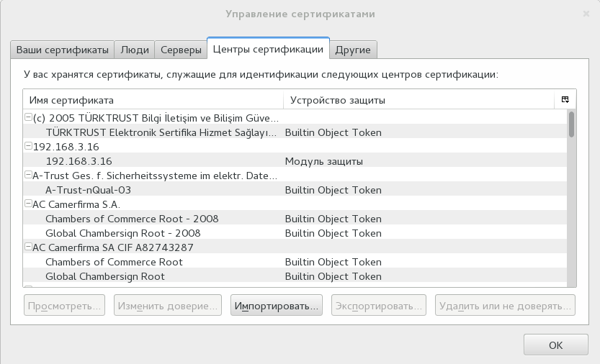The image size is (600, 364).
Task: Open the Серверы tab
Action: point(181,50)
